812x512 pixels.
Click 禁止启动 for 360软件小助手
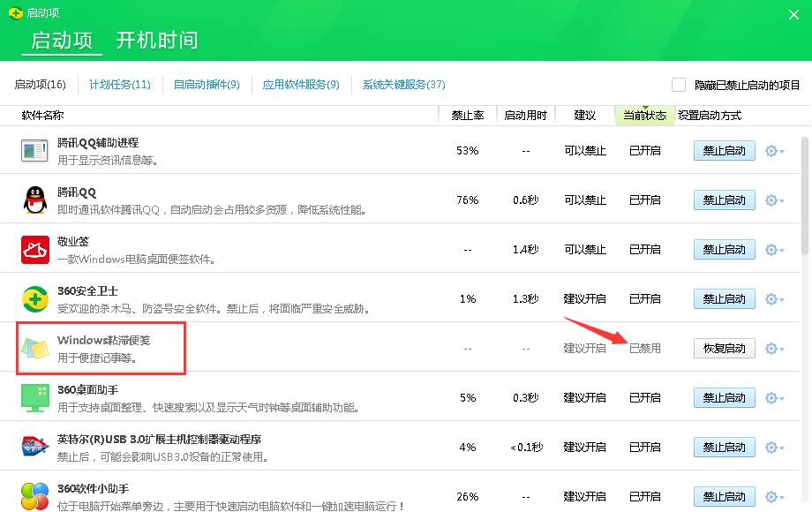[724, 496]
